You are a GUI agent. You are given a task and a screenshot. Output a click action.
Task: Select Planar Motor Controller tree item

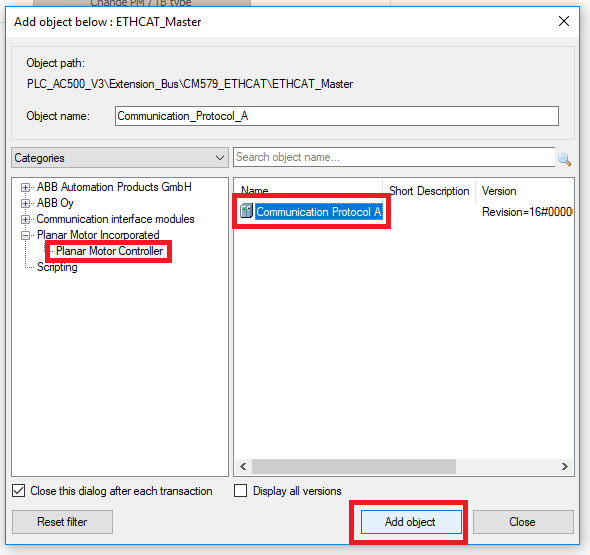pyautogui.click(x=109, y=251)
